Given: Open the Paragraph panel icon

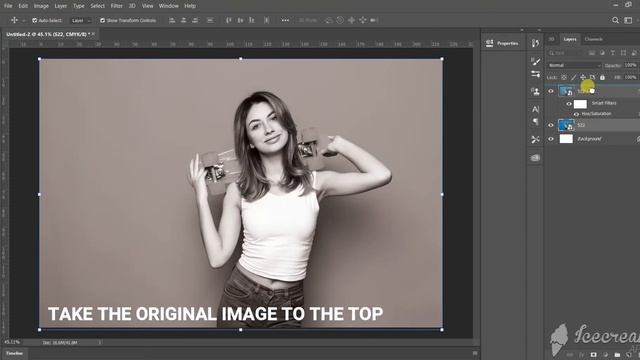Looking at the screenshot, I should [535, 122].
